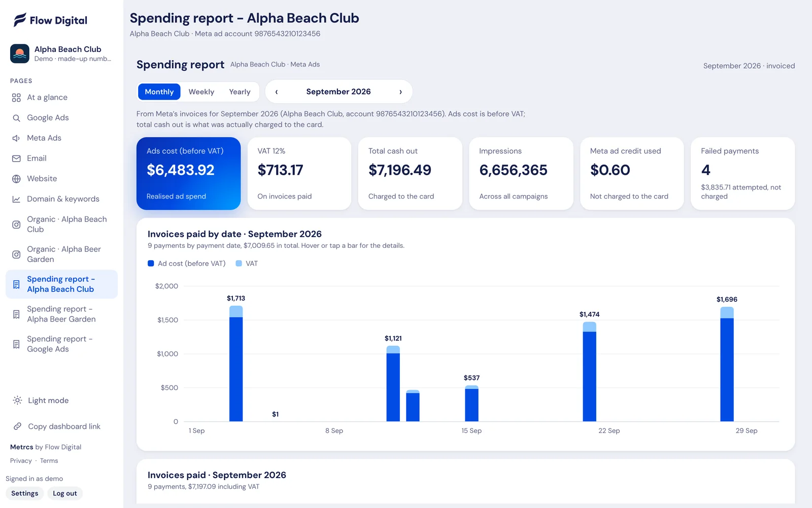
Task: Click the Flow Digital logo icon
Action: coord(20,20)
